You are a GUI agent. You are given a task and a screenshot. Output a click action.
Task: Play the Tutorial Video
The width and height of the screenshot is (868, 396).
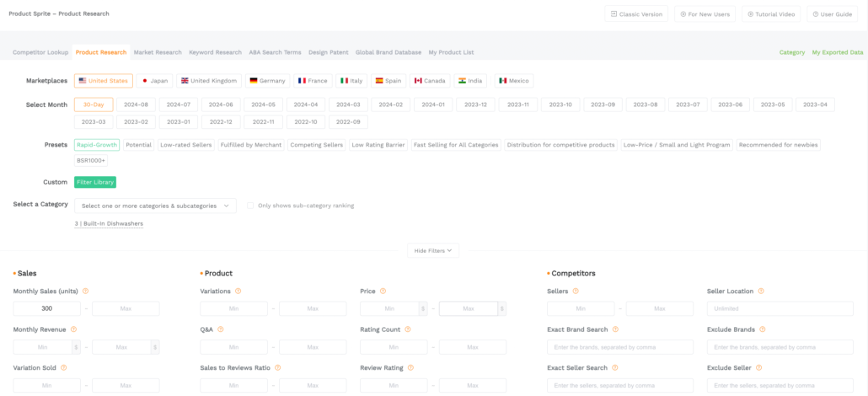click(771, 13)
